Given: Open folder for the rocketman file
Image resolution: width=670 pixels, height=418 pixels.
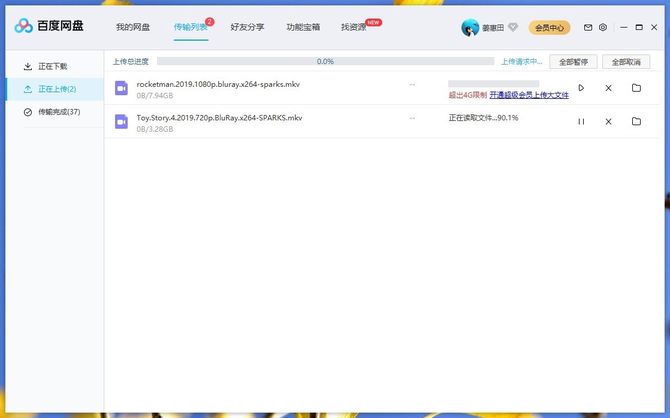Looking at the screenshot, I should click(x=636, y=88).
